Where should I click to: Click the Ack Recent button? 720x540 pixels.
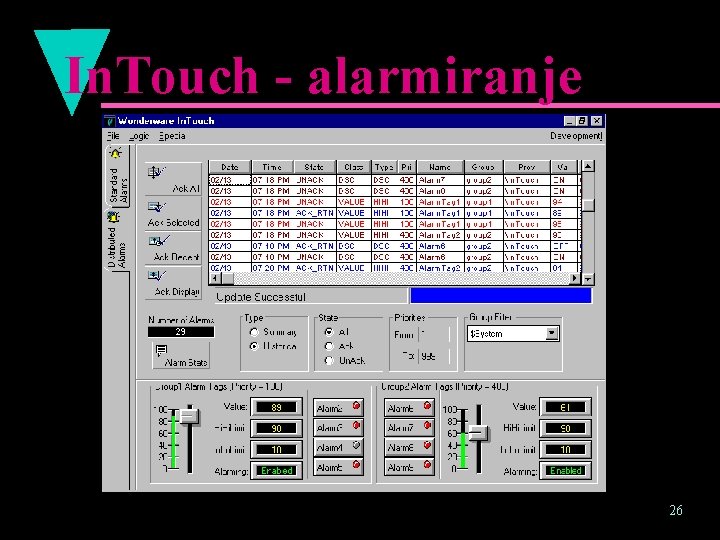[x=174, y=248]
